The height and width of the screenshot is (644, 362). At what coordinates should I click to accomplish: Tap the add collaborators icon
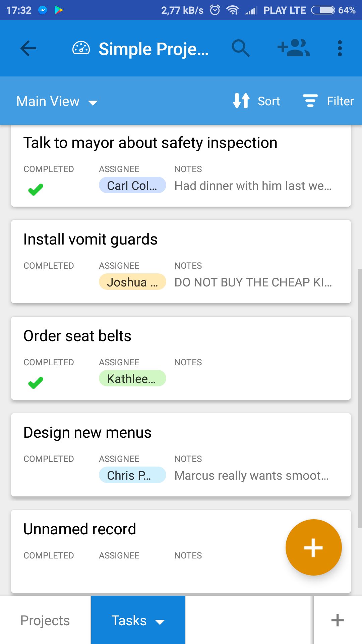tap(294, 48)
